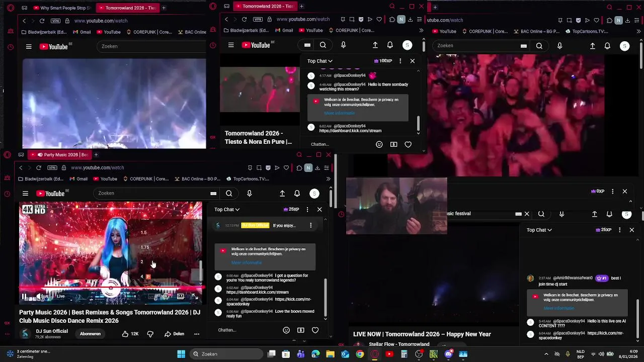Click emoji icon in Tiesto window chat

click(x=379, y=144)
